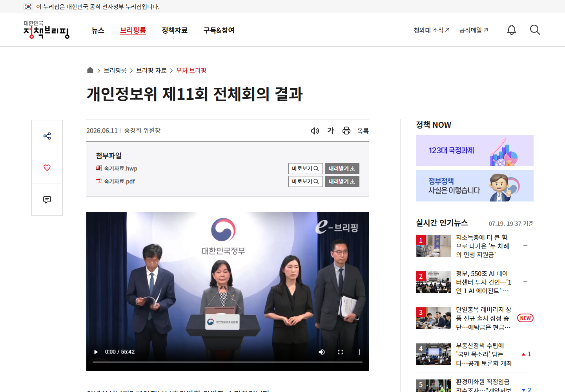Open comments with the speech bubble icon
This screenshot has height=392, width=565.
[47, 200]
